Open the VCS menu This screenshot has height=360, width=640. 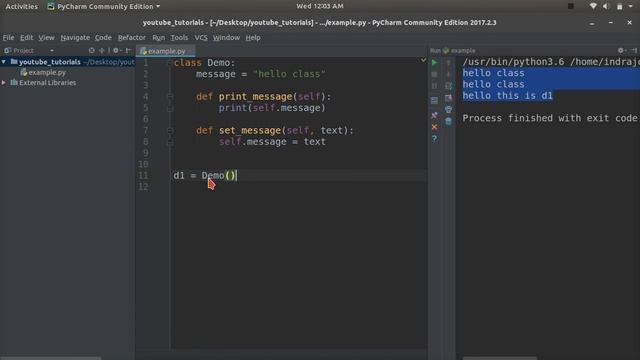pyautogui.click(x=201, y=38)
